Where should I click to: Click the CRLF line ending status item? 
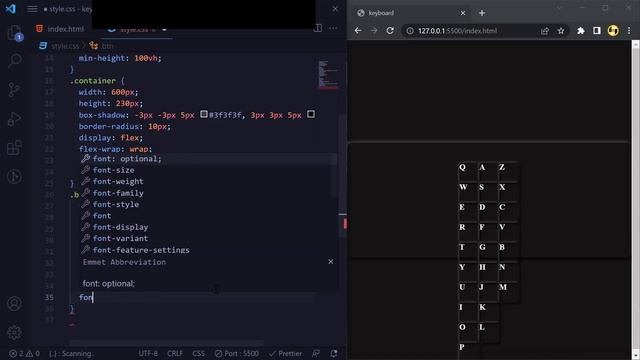175,353
